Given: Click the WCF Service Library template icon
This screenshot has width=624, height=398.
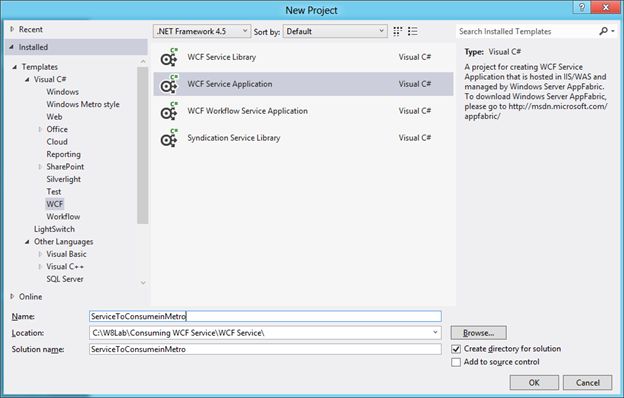Looking at the screenshot, I should coord(169,57).
